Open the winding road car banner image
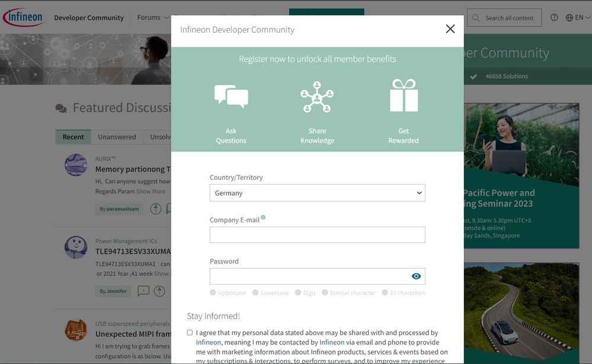The image size is (592, 364). (x=521, y=313)
